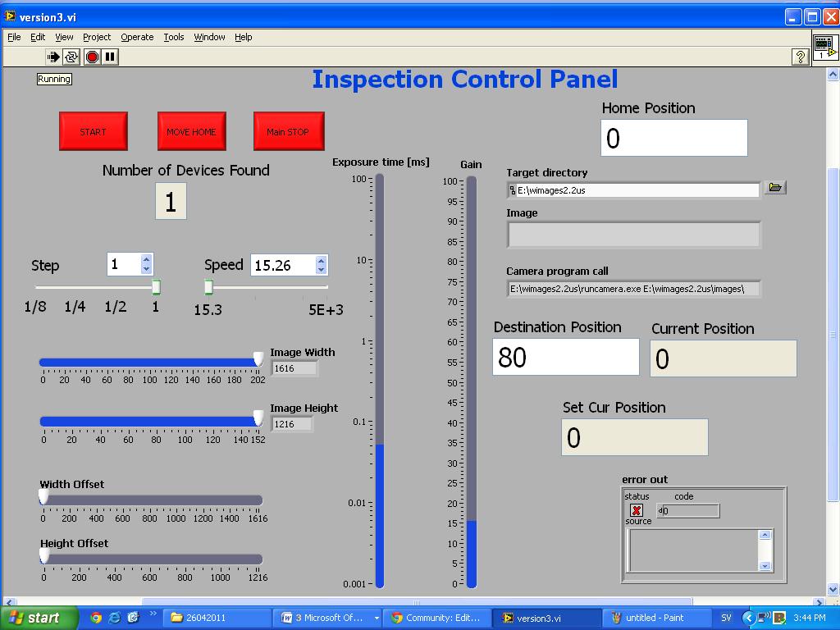Decrement the Speed value down arrow
840x630 pixels.
click(321, 269)
